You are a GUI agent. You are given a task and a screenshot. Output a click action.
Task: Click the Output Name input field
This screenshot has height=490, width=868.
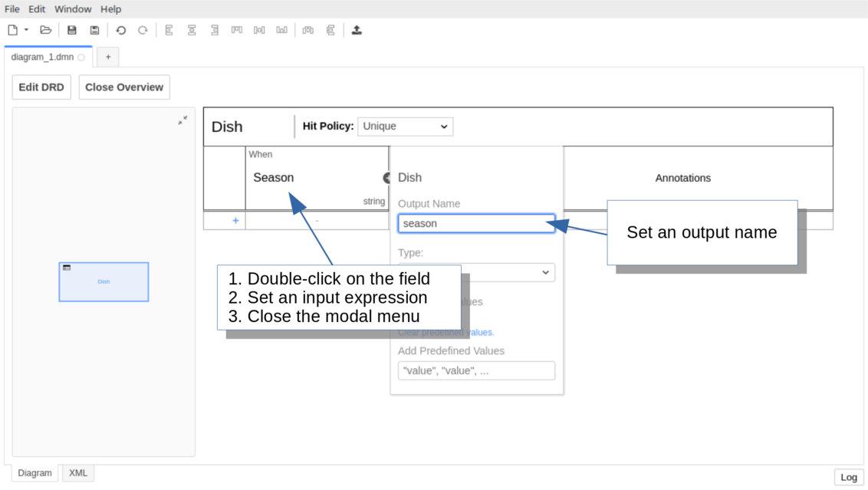476,223
